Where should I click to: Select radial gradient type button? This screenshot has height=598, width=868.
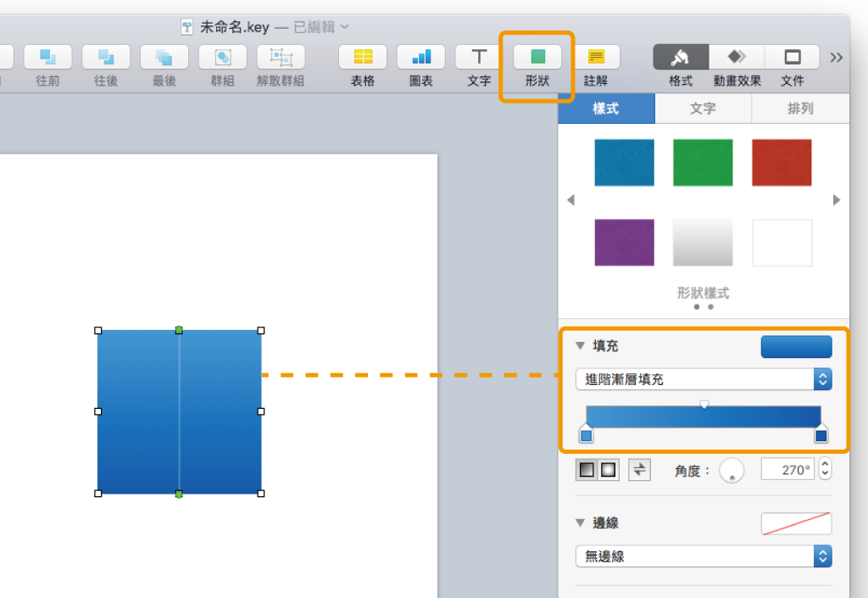[609, 470]
